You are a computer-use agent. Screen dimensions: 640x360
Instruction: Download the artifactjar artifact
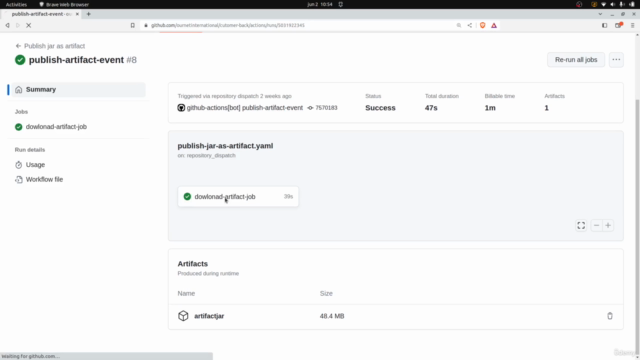(x=209, y=316)
